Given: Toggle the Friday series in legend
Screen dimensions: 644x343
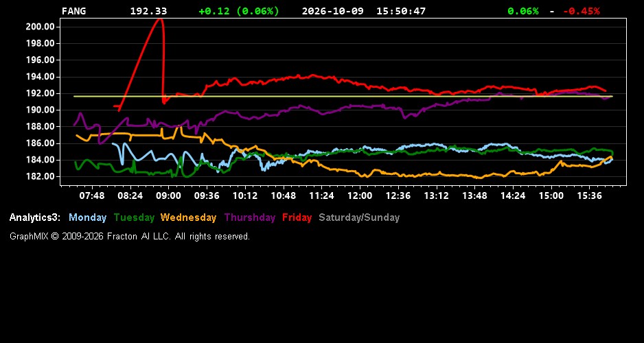Looking at the screenshot, I should (297, 217).
